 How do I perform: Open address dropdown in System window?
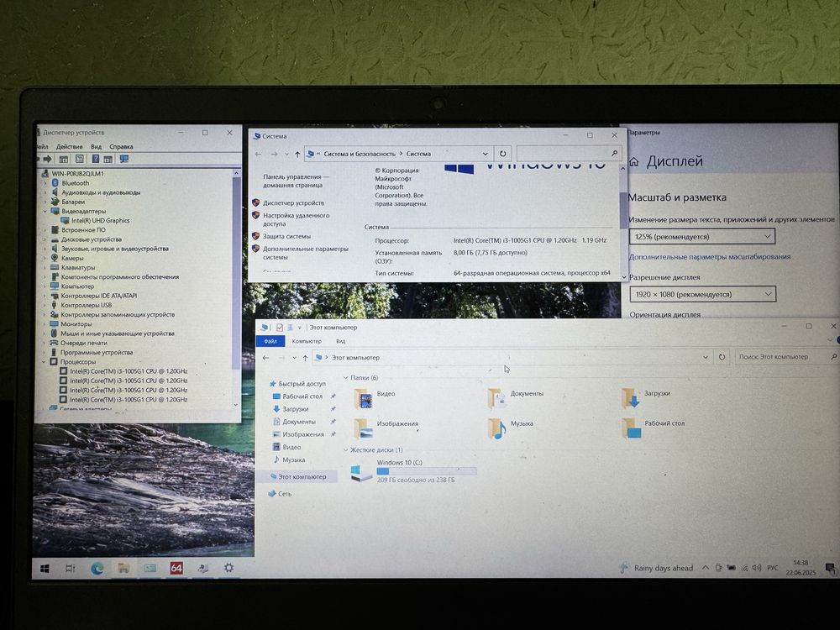pyautogui.click(x=485, y=154)
